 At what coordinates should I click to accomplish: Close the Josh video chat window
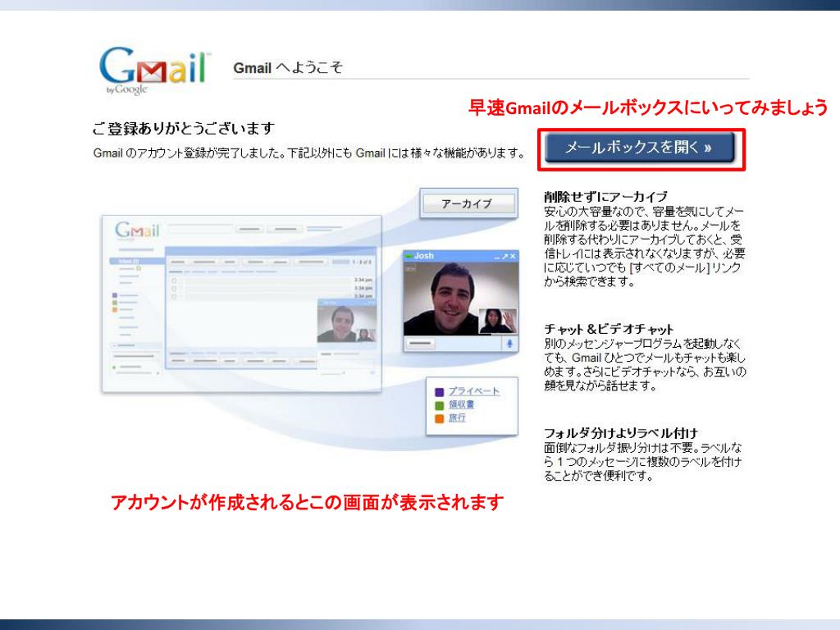click(x=513, y=257)
